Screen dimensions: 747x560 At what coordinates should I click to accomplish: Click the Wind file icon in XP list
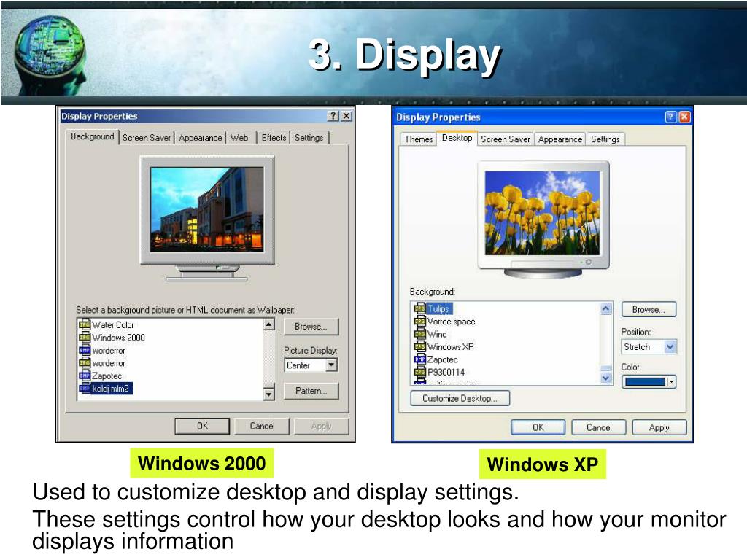(419, 334)
